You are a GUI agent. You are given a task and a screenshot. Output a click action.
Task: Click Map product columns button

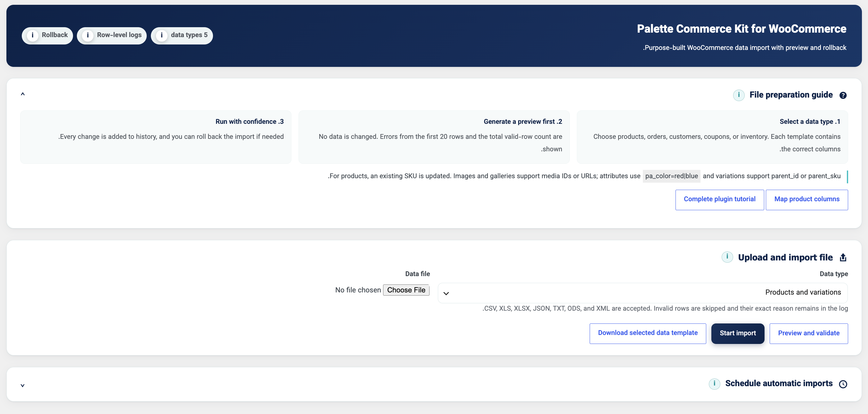807,200
